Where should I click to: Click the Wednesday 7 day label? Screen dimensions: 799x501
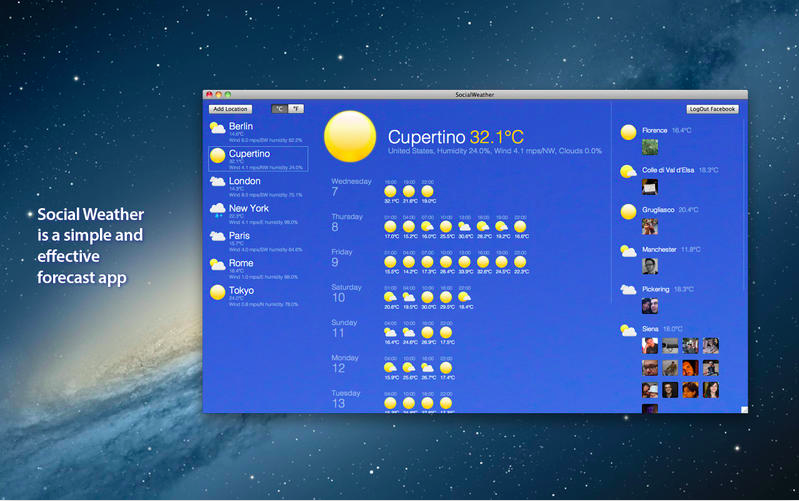351,187
